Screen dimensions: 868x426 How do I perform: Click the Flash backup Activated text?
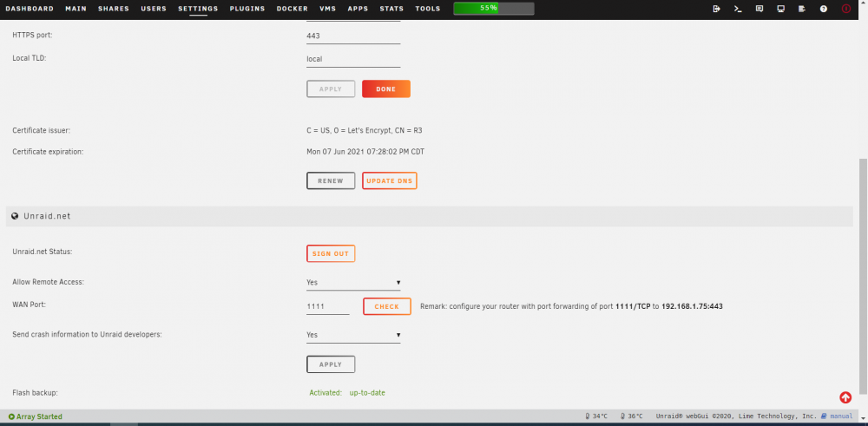325,393
